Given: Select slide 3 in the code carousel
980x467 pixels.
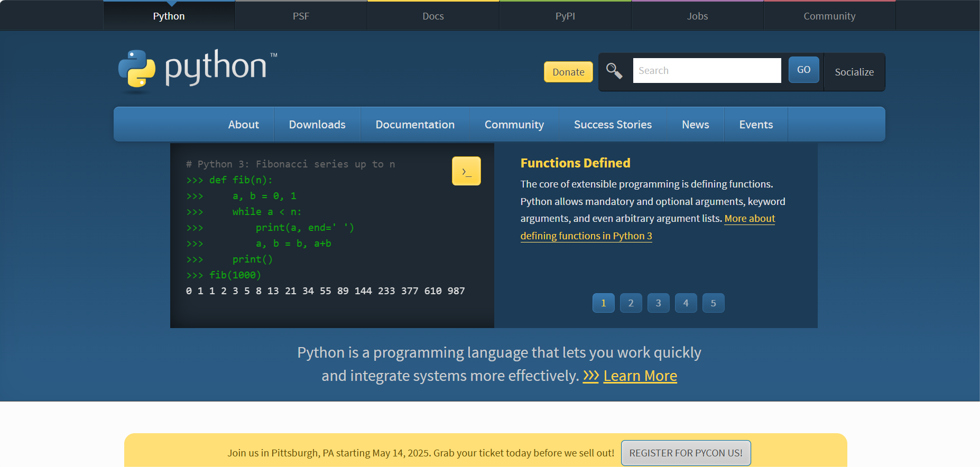Looking at the screenshot, I should coord(659,303).
